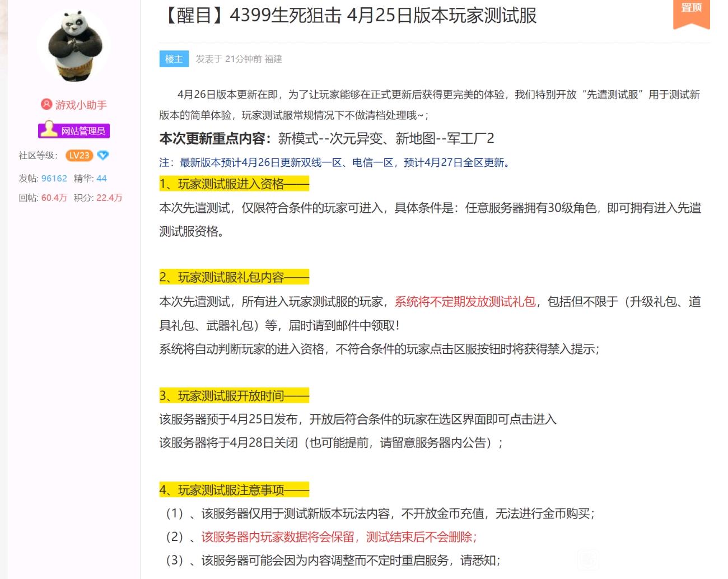The width and height of the screenshot is (728, 579).
Task: Click the 社区等级 label
Action: click(38, 155)
